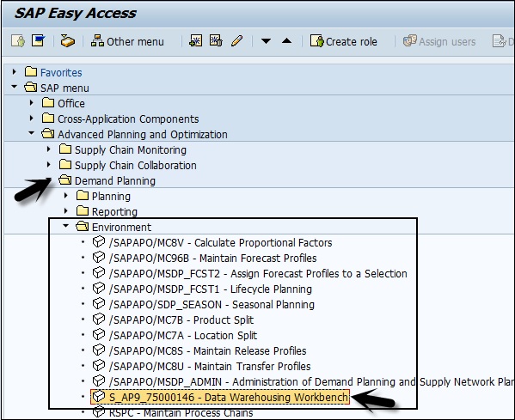Image resolution: width=515 pixels, height=420 pixels.
Task: Click cube icon beside MC8U transaction
Action: [x=99, y=365]
